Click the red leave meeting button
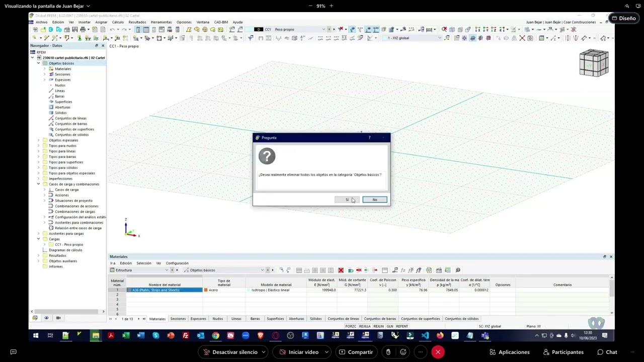The height and width of the screenshot is (362, 644). tap(438, 352)
